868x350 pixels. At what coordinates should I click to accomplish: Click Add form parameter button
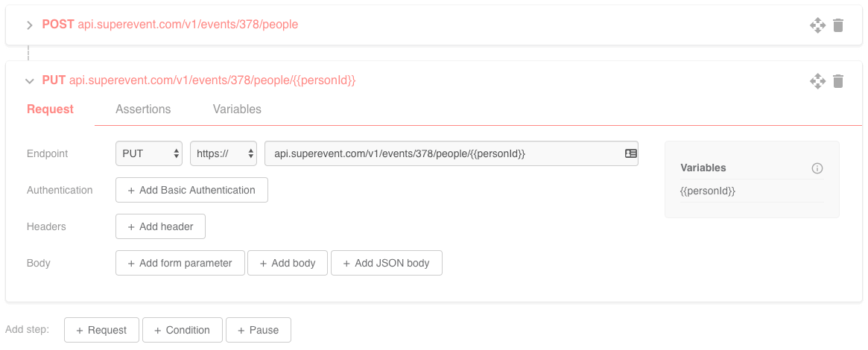tap(180, 263)
